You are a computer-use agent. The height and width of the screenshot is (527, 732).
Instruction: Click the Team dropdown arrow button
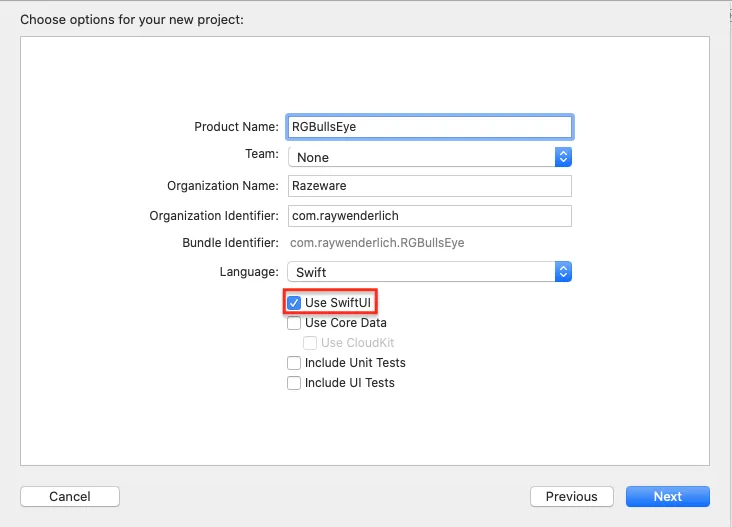coord(563,157)
